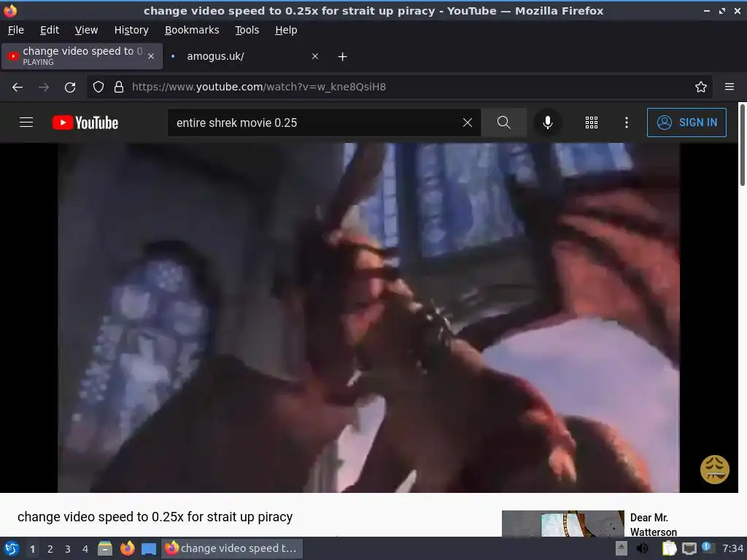747x560 pixels.
Task: Clear the YouTube search box text
Action: pos(468,122)
